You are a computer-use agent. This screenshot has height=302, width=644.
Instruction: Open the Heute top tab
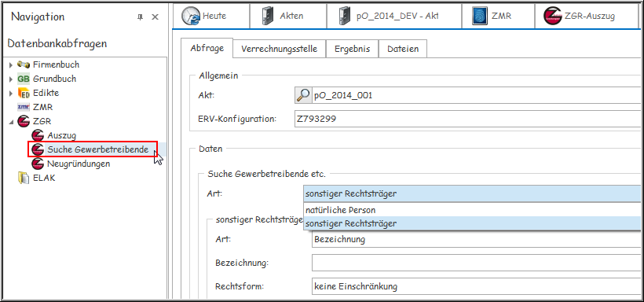click(211, 17)
